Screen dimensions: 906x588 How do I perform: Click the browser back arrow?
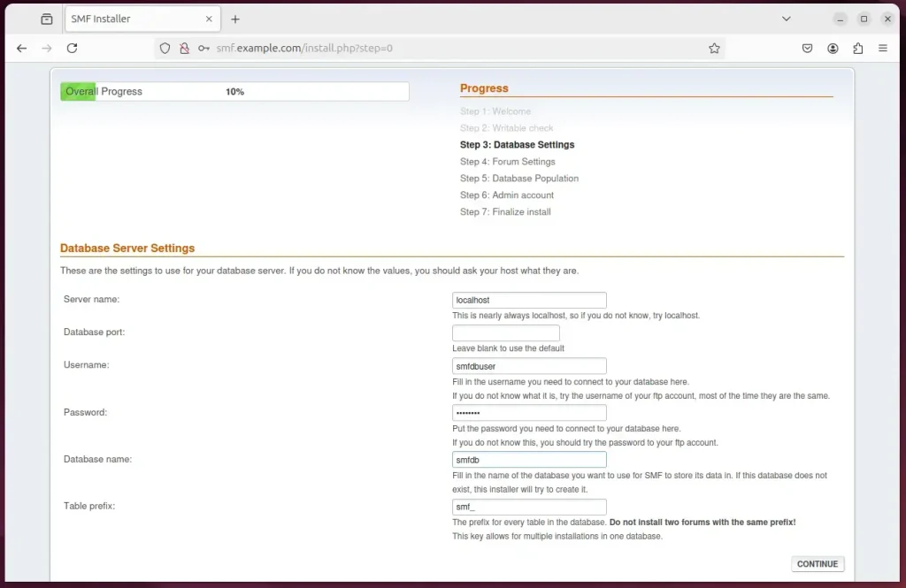[22, 48]
